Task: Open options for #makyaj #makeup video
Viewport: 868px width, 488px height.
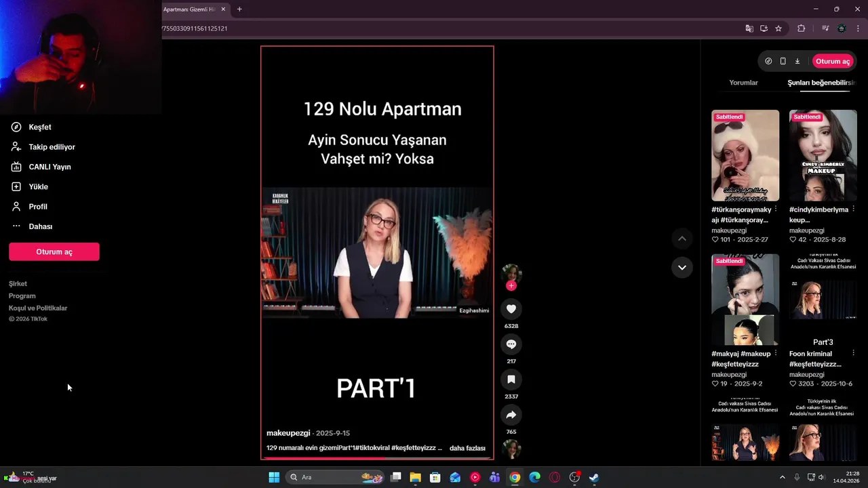Action: pyautogui.click(x=776, y=354)
